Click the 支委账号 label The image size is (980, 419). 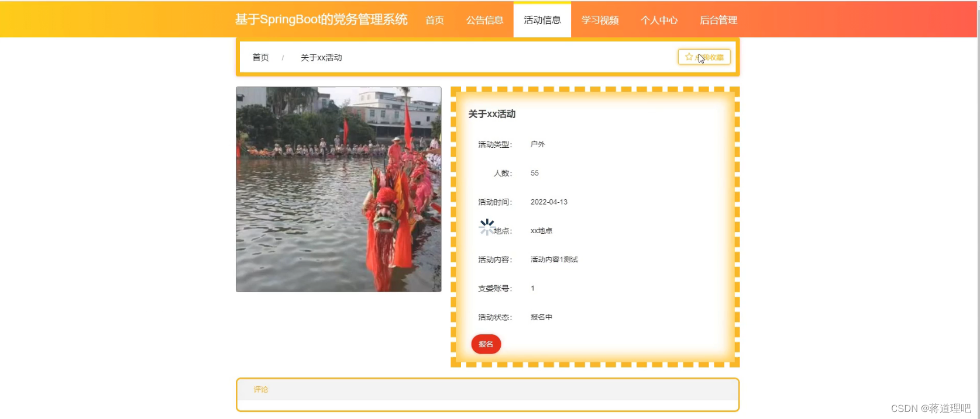pos(495,289)
